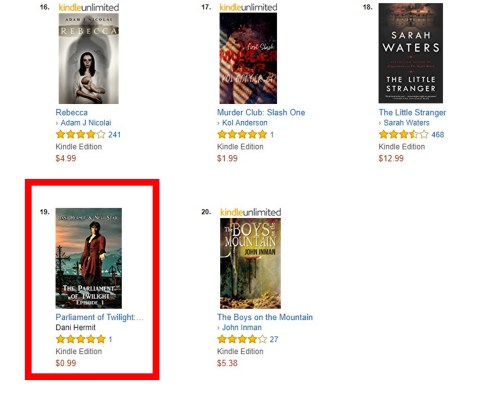Click The Boys on the Mountain title
The width and height of the screenshot is (477, 402).
click(265, 317)
